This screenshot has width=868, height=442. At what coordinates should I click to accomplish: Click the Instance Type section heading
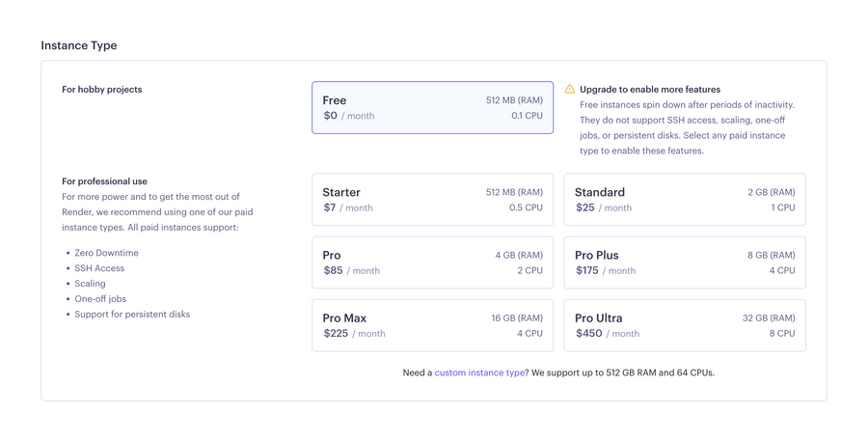(x=79, y=45)
